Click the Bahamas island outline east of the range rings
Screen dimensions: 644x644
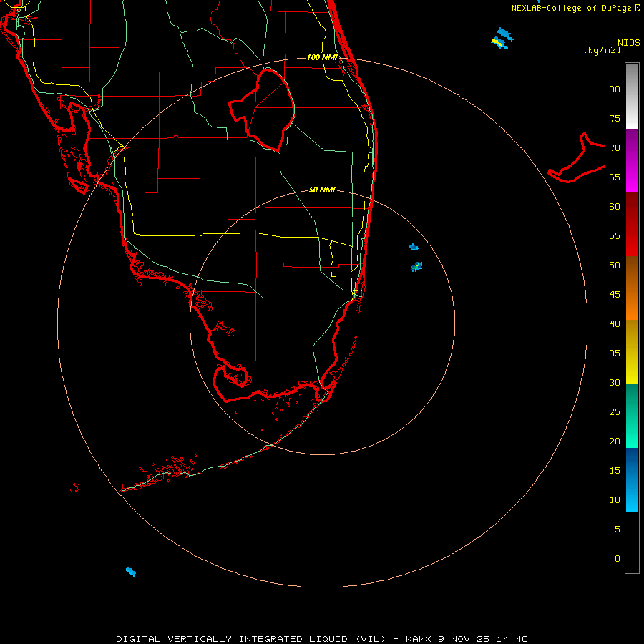click(x=577, y=157)
